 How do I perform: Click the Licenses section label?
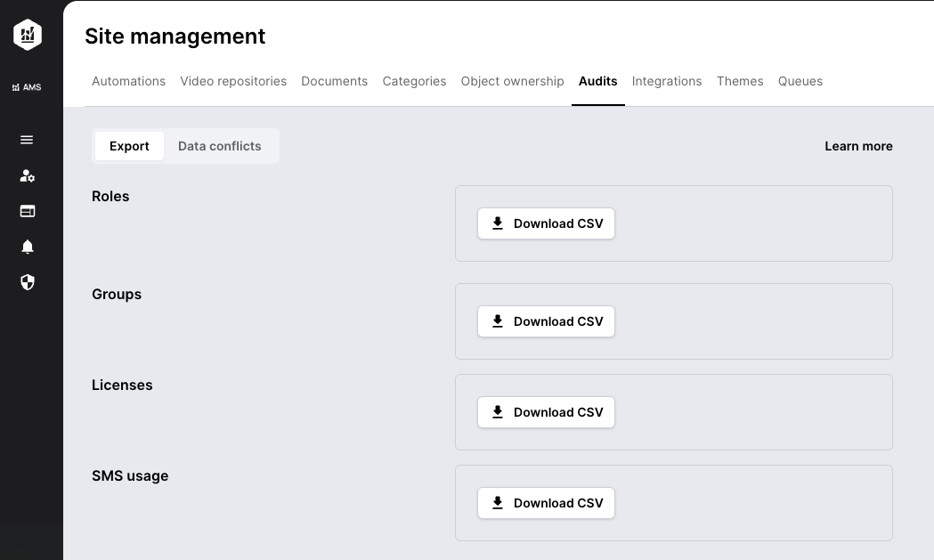tap(122, 385)
